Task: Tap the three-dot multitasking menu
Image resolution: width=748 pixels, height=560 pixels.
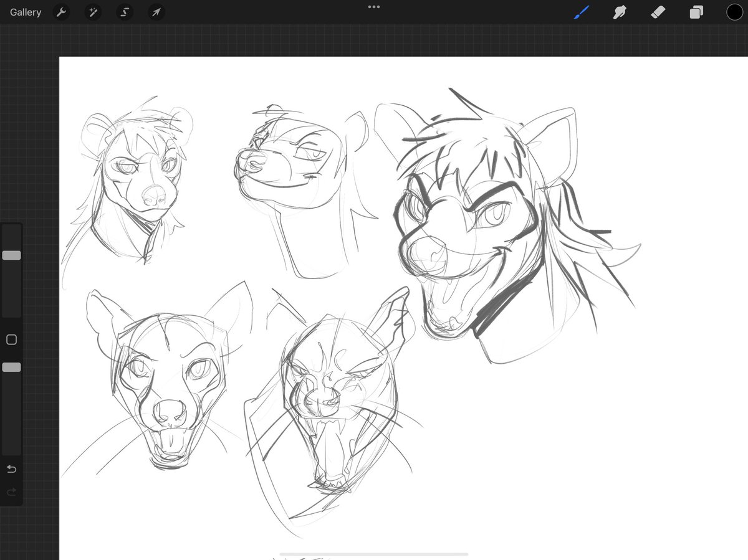Action: (x=374, y=7)
